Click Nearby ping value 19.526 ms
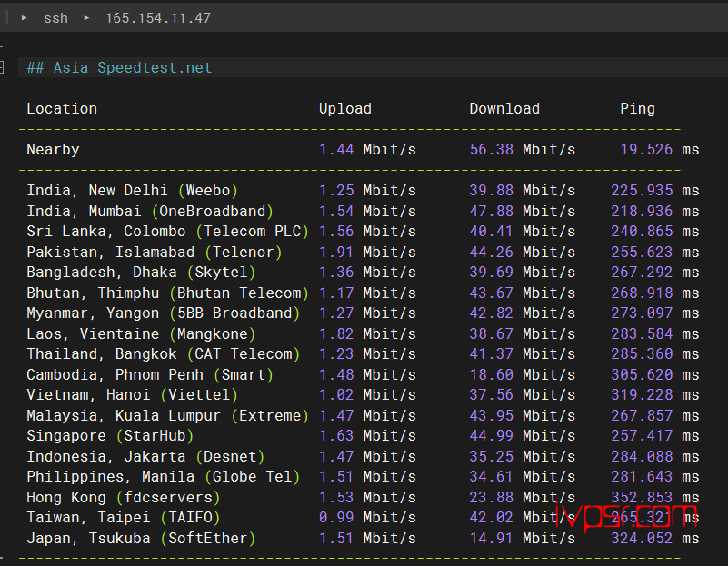This screenshot has width=728, height=566. pyautogui.click(x=660, y=149)
